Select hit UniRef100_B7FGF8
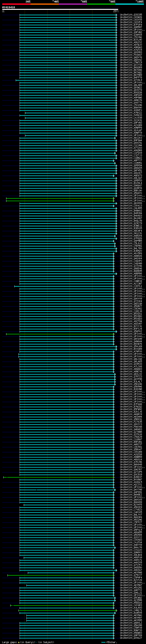Screen dimensions: 146x644 (x=131, y=25)
